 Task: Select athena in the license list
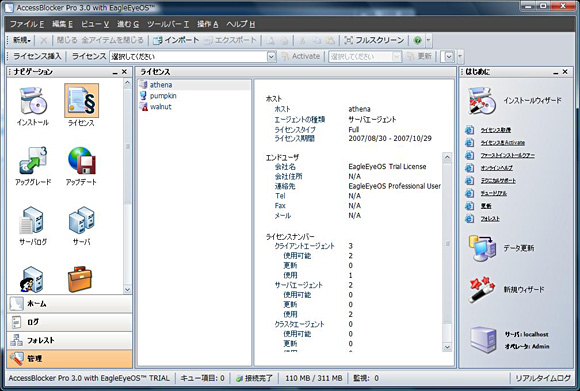click(x=194, y=85)
